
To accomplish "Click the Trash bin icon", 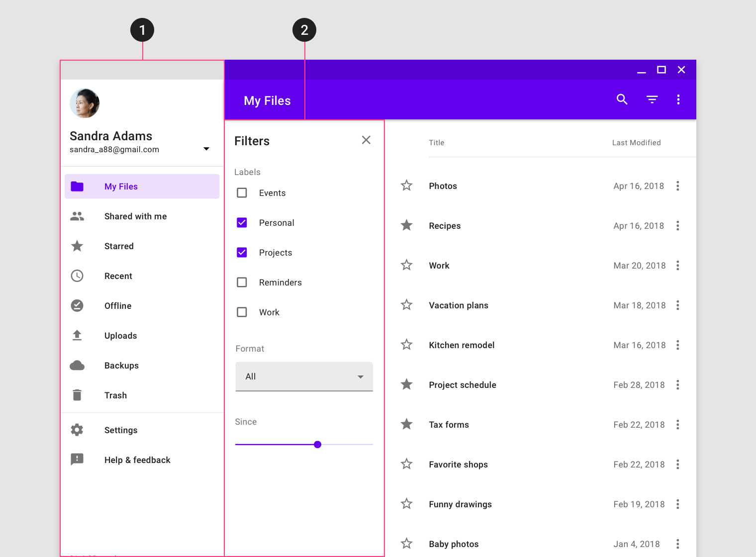I will click(x=77, y=395).
